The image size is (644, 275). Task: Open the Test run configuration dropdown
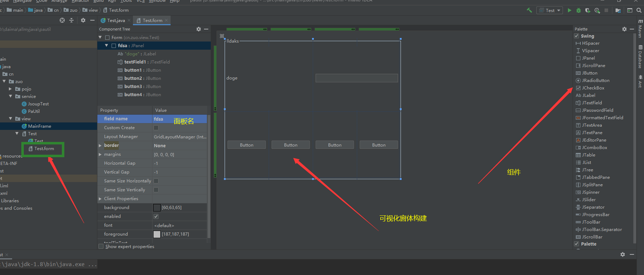549,10
